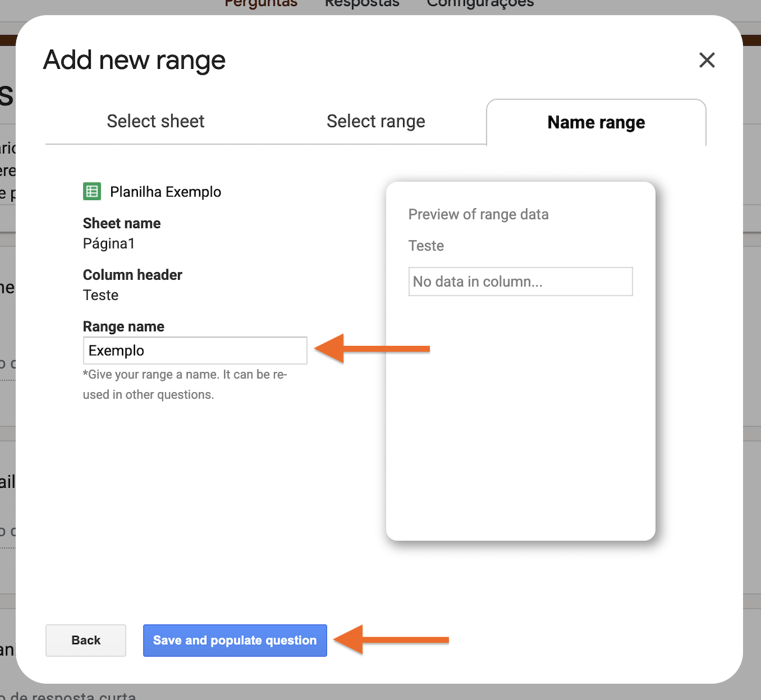Image resolution: width=761 pixels, height=700 pixels.
Task: Click the Add new range dialog title
Action: click(134, 60)
